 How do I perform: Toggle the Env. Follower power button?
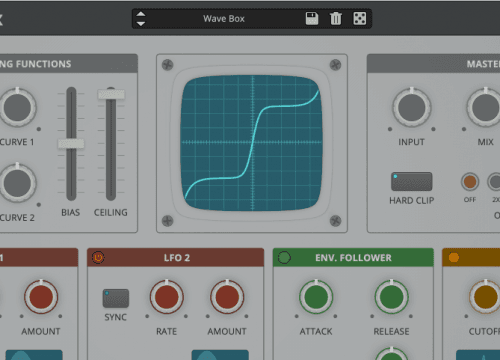(x=284, y=257)
